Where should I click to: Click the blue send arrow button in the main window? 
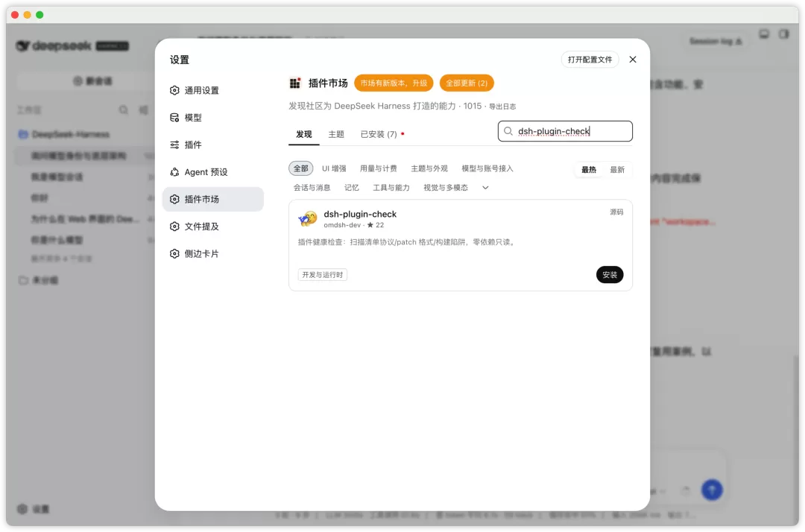coord(712,490)
